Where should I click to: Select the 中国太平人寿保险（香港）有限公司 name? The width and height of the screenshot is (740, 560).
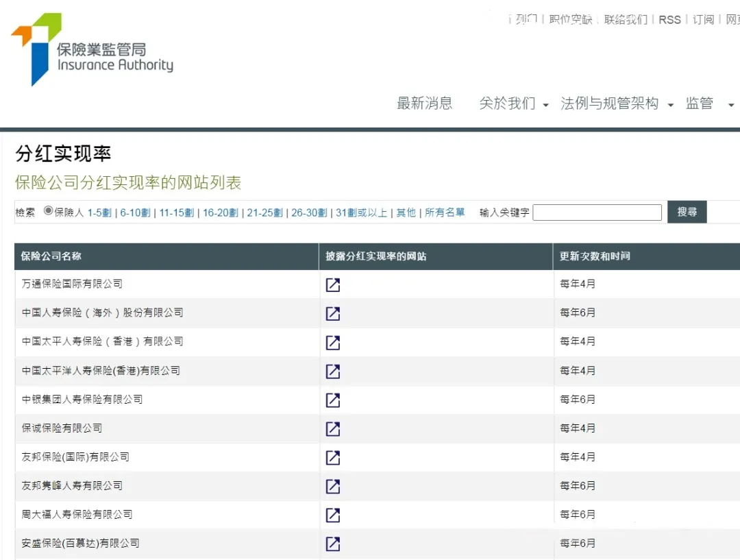pos(102,341)
